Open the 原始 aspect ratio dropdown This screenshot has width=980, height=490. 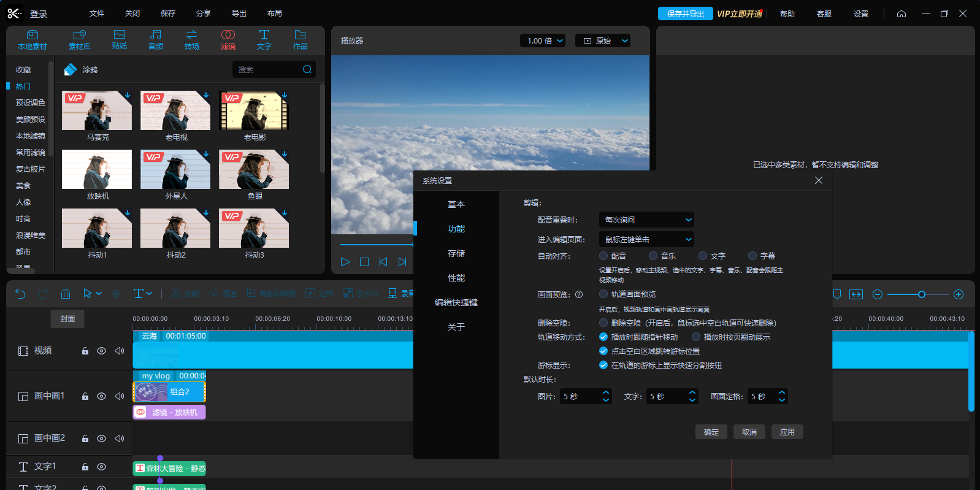(603, 40)
